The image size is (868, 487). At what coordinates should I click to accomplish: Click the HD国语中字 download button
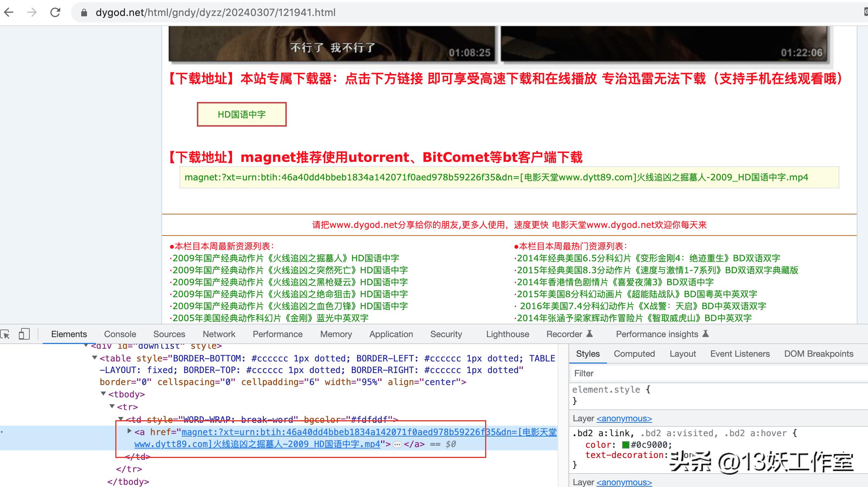(x=242, y=114)
